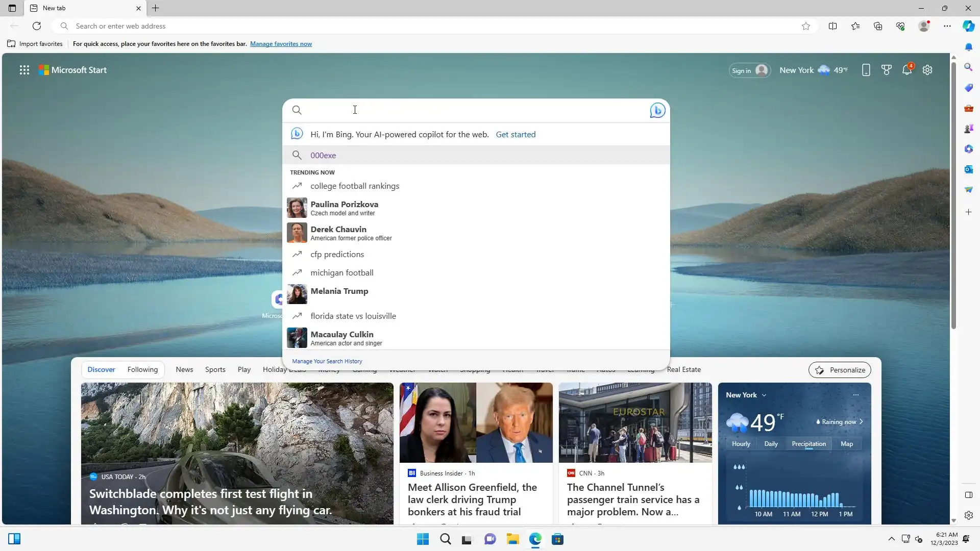Screen dimensions: 980x551
Task: Click the Get started Bing link
Action: coord(516,134)
